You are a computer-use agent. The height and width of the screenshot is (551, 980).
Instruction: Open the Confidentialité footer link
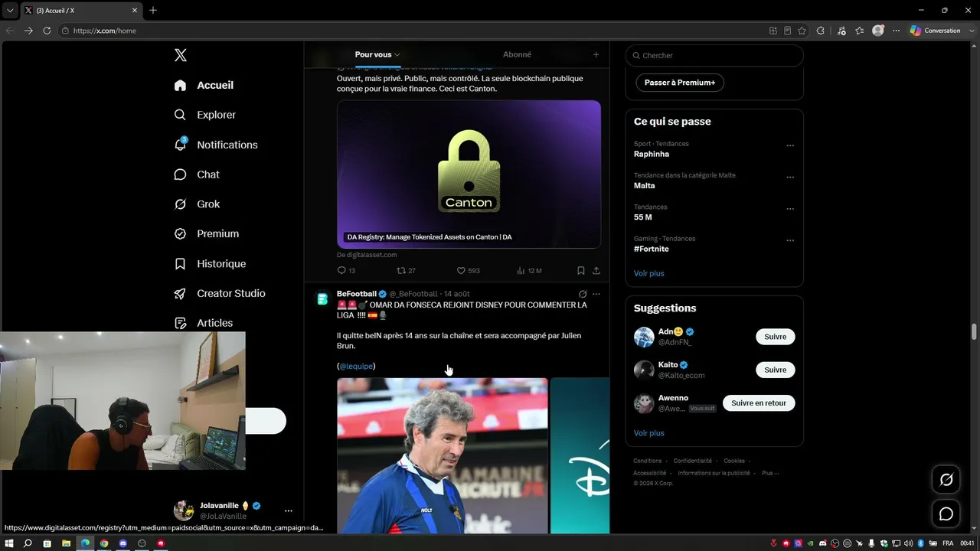[693, 461]
